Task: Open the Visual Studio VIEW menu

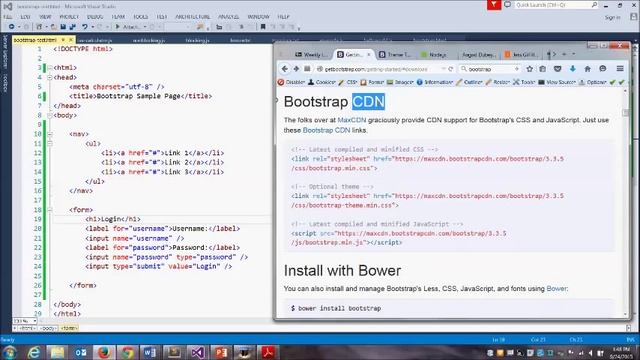Action: (45, 17)
